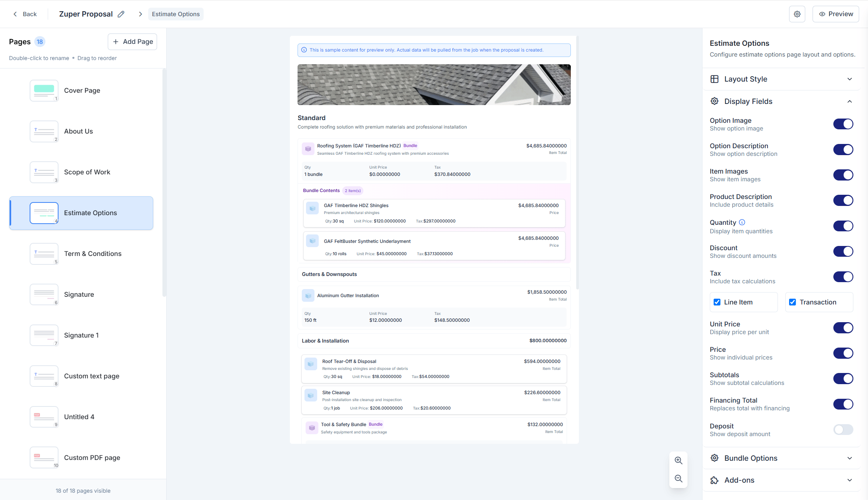Toggle the Price switch
This screenshot has height=500, width=868.
(x=843, y=353)
